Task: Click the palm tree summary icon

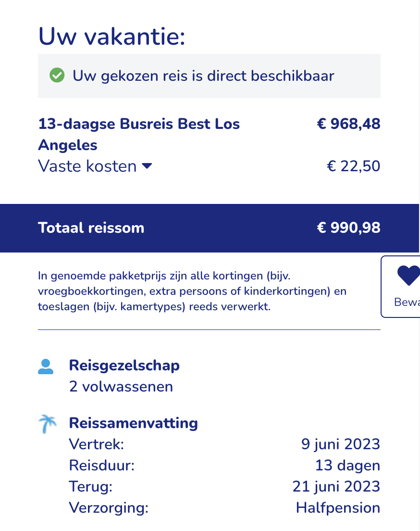Action: pos(48,424)
